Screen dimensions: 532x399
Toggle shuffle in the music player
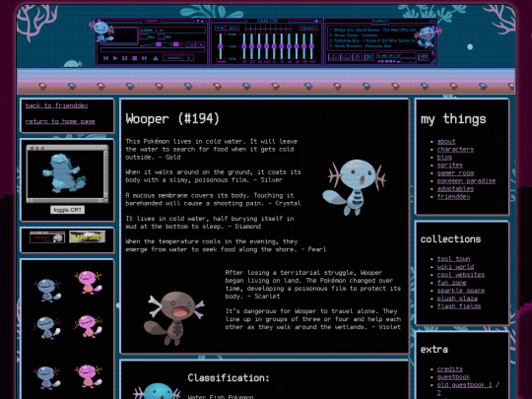(x=173, y=58)
